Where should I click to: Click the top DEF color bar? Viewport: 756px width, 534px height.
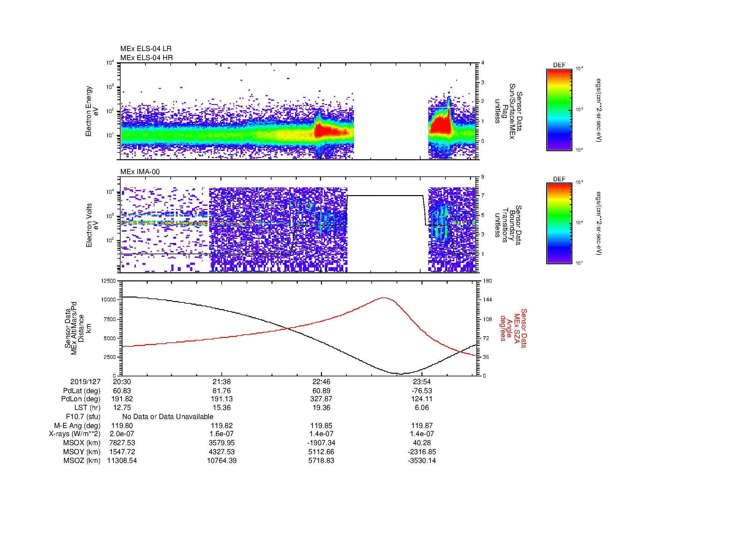click(559, 110)
